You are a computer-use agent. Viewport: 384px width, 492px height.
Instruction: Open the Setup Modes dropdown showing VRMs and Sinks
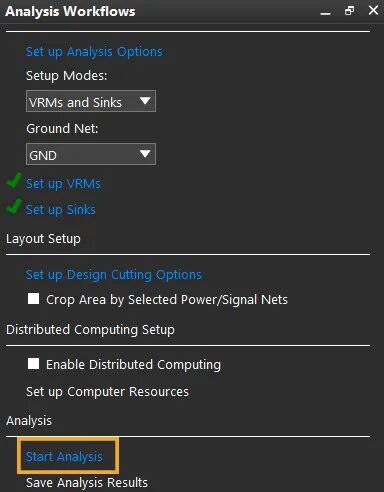tap(91, 101)
